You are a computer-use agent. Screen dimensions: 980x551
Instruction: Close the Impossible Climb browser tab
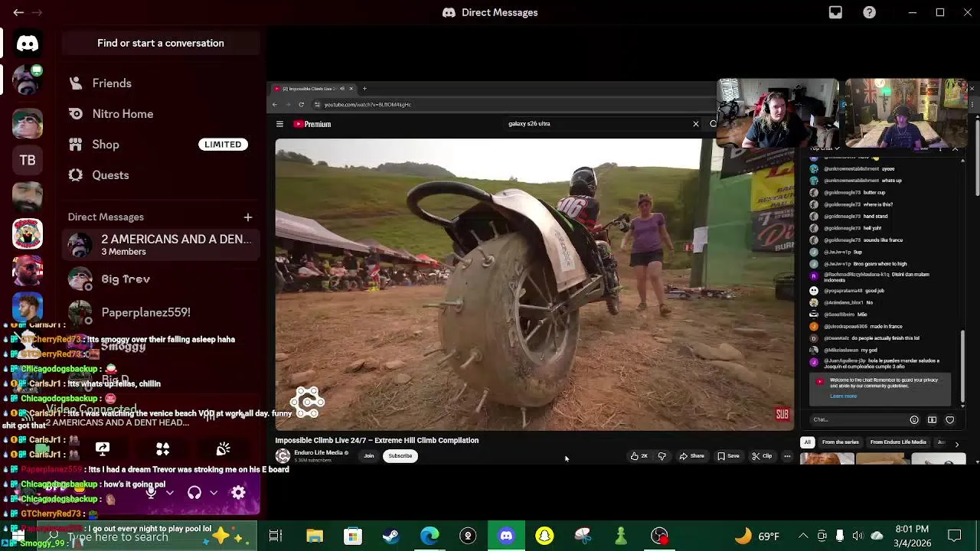coord(351,89)
